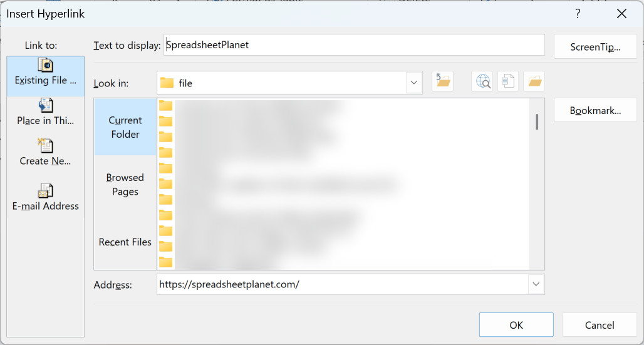Switch to Browsed Pages view
Screen dimensions: 644x345
[x=125, y=185]
